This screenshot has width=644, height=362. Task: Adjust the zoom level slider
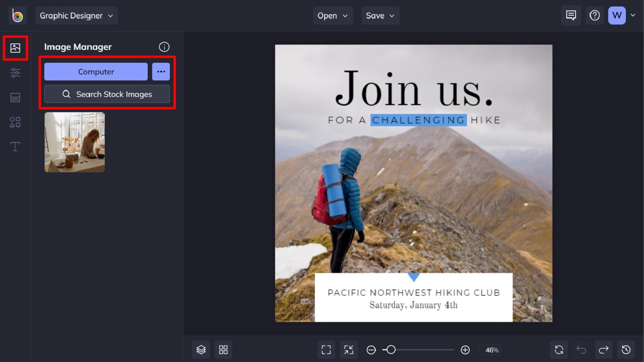click(x=390, y=350)
